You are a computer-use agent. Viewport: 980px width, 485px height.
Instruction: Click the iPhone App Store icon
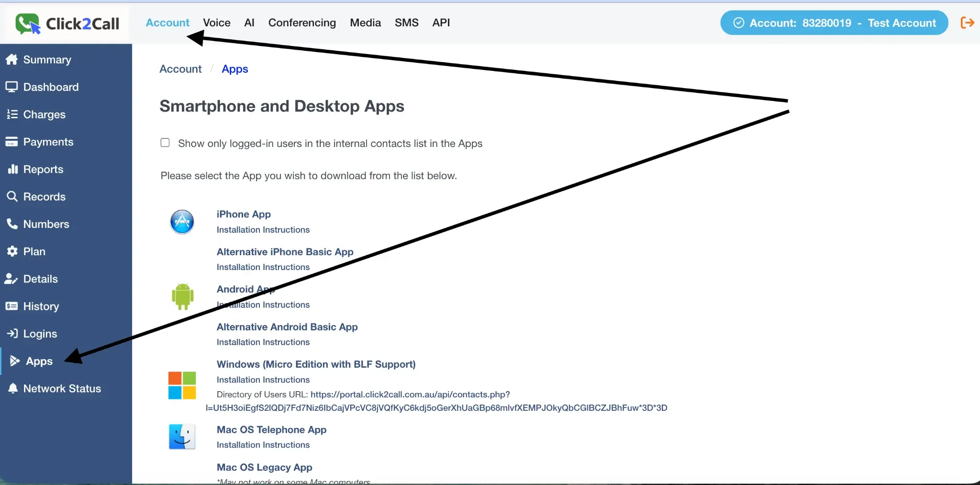coord(182,221)
